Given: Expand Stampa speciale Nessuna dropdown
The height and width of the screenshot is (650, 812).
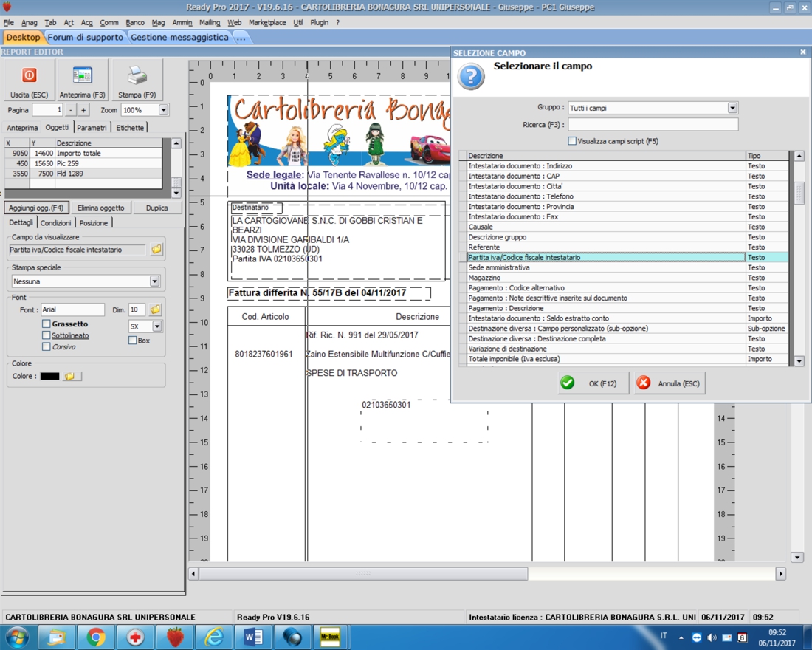Looking at the screenshot, I should (154, 281).
